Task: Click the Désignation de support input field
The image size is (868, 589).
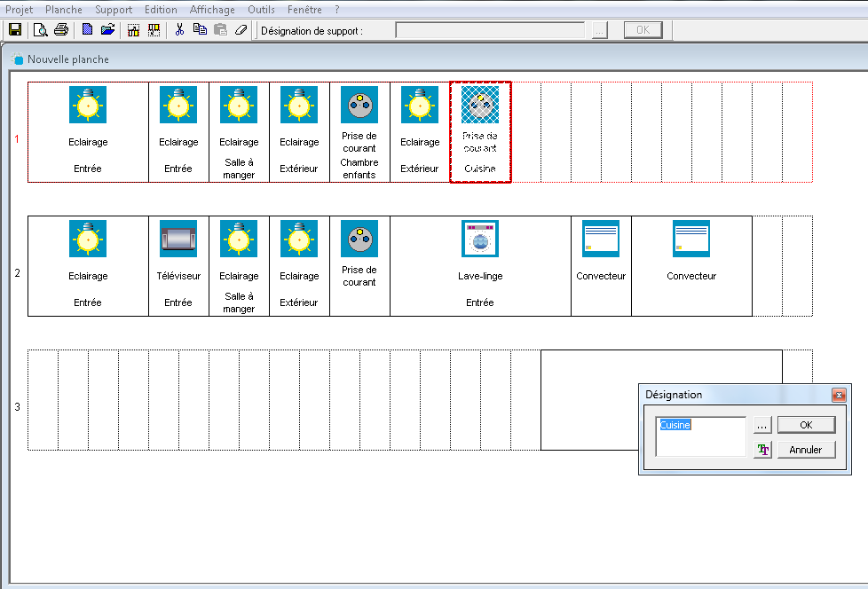Action: point(490,30)
